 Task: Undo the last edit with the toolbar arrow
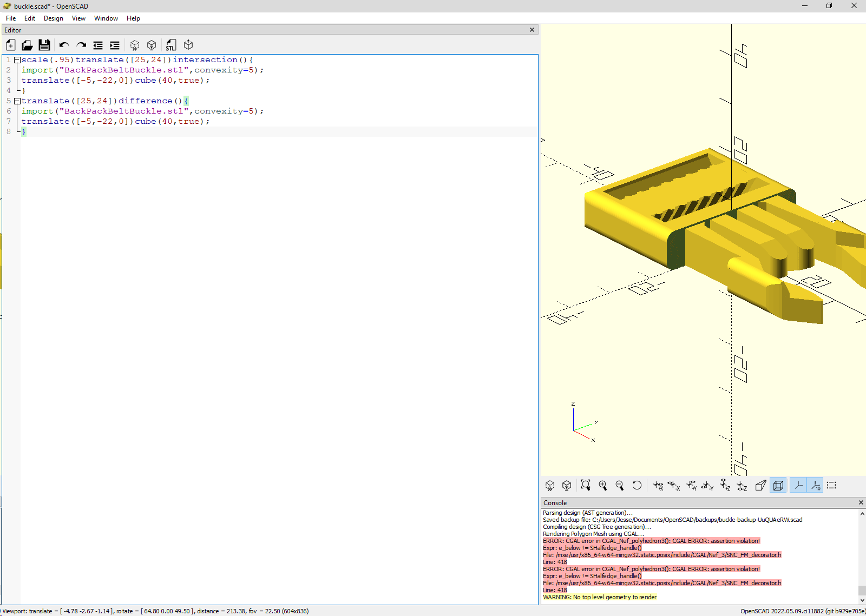64,45
